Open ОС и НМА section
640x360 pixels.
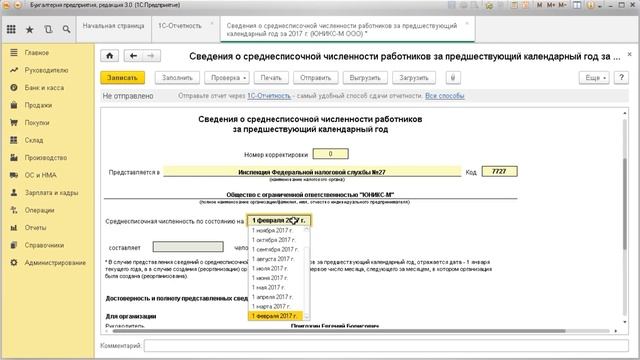click(40, 175)
